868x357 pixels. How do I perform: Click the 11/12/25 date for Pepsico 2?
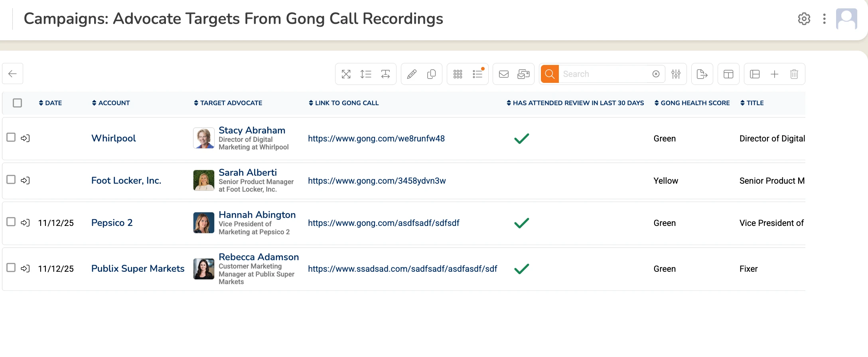(56, 223)
